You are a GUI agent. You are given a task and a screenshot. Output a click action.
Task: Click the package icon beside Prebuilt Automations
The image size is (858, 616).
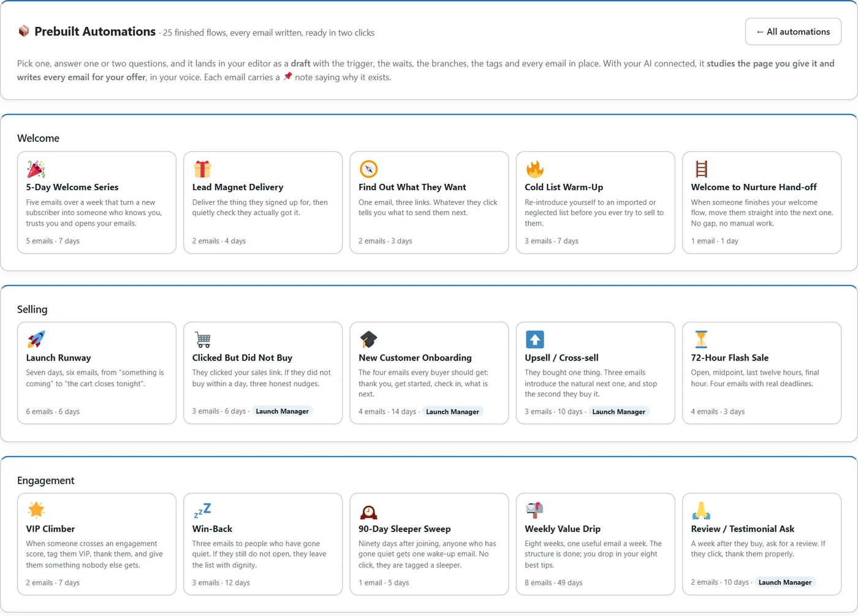point(24,31)
